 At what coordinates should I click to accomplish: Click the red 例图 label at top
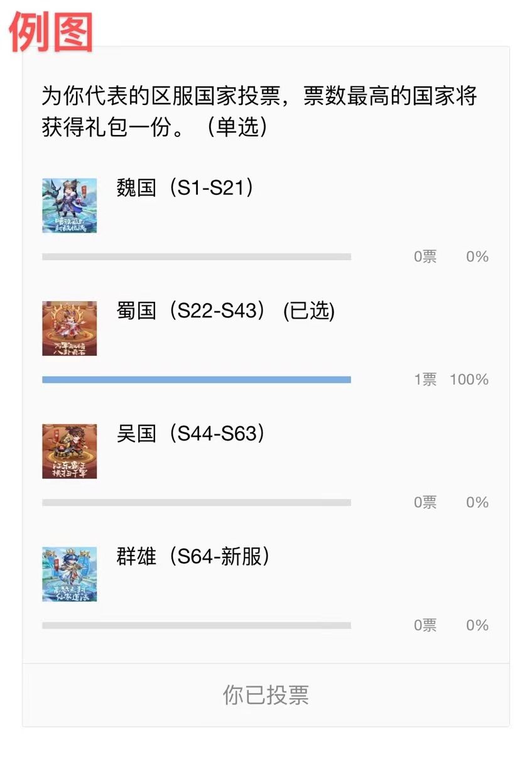(x=51, y=31)
